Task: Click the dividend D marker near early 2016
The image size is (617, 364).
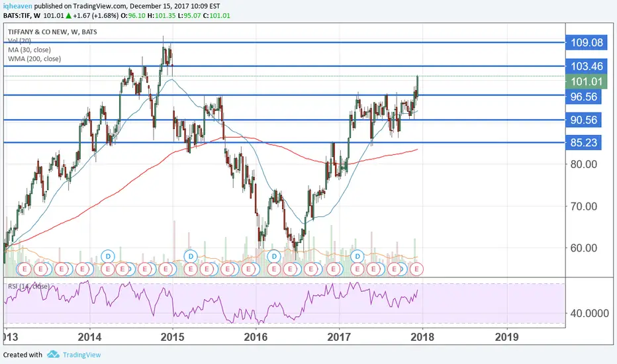Action: tap(274, 256)
